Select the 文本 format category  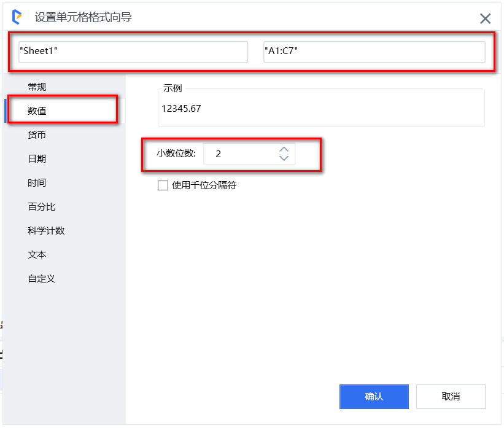(x=64, y=255)
